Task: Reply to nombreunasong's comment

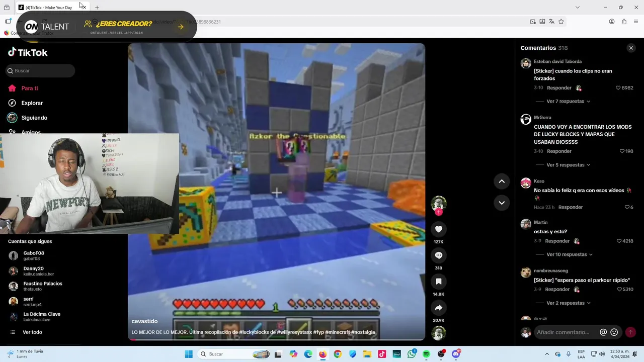Action: pos(557,290)
